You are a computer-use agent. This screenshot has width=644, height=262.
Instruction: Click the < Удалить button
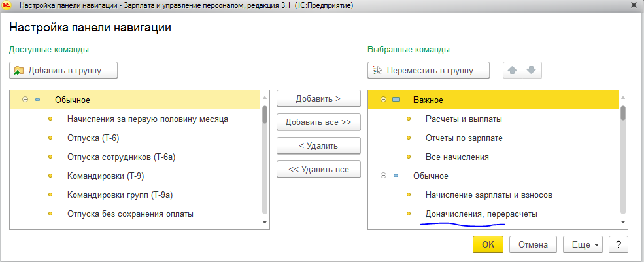coord(318,145)
